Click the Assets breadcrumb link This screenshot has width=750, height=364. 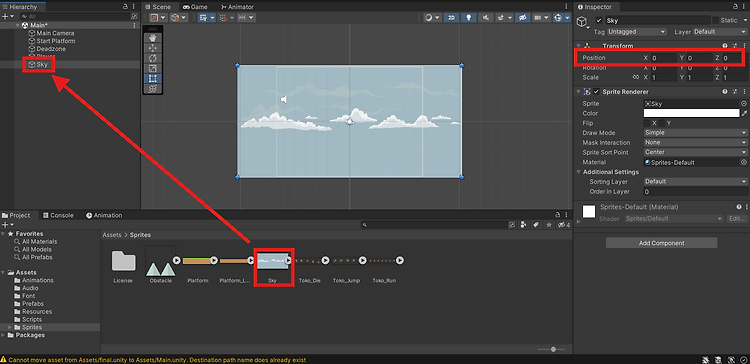click(x=111, y=235)
